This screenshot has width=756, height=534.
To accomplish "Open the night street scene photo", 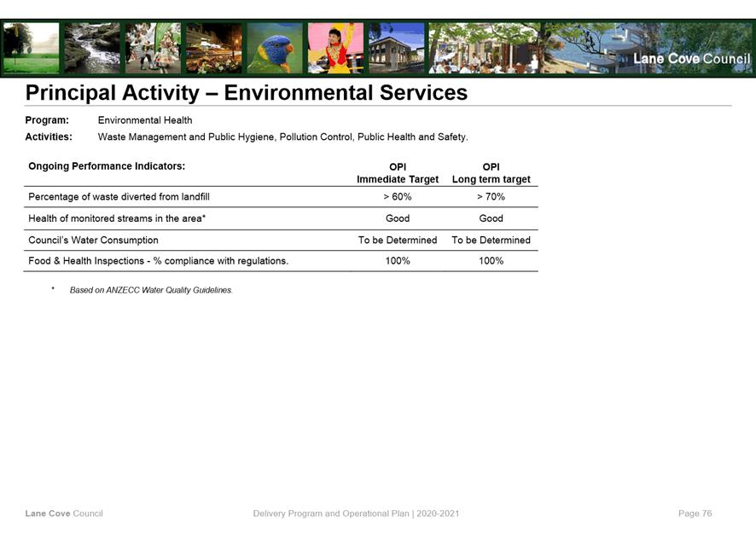I will [214, 48].
